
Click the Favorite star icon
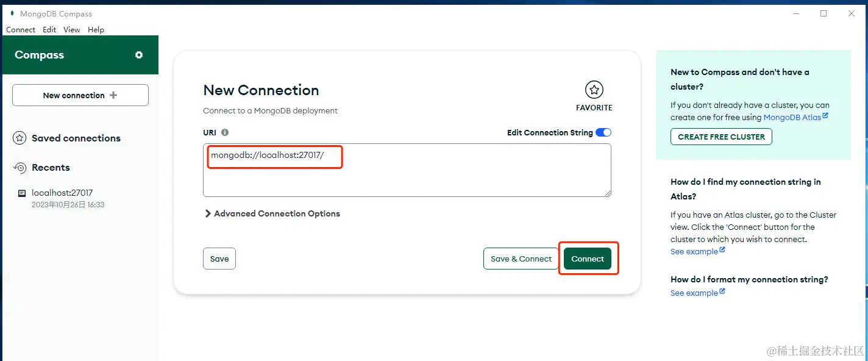[x=594, y=90]
